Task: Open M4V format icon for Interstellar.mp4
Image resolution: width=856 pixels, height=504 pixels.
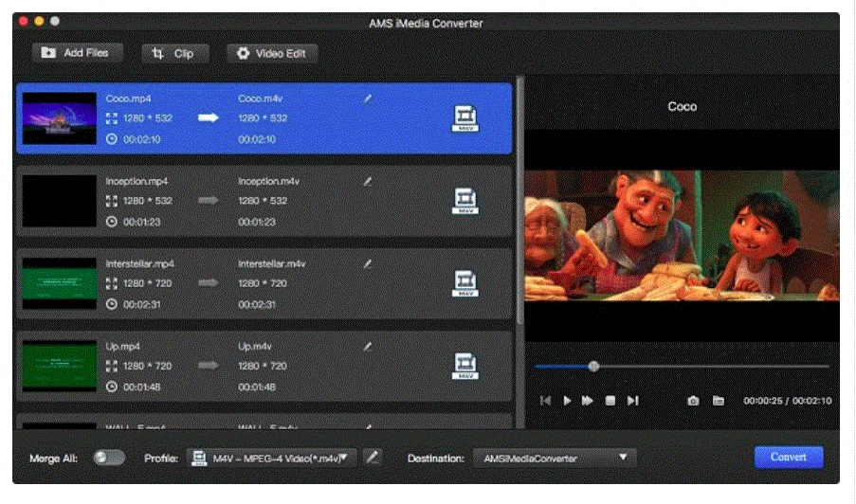Action: coord(465,283)
